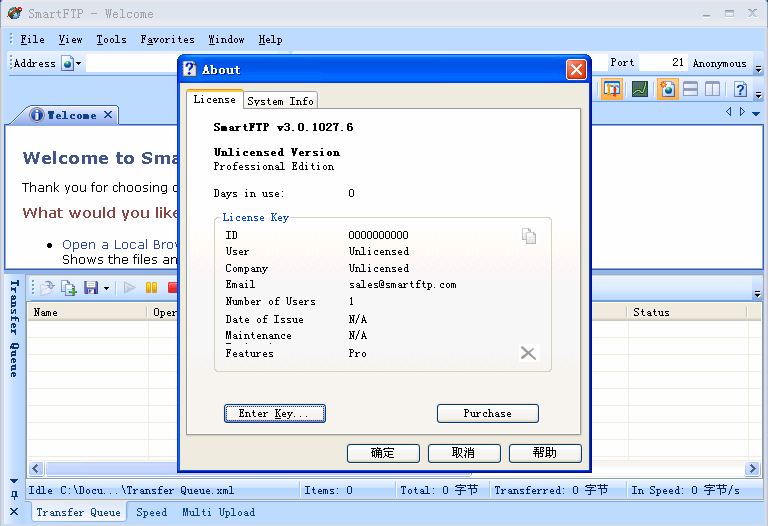
Task: Select the horizontal tile window layout icon
Action: coord(690,89)
